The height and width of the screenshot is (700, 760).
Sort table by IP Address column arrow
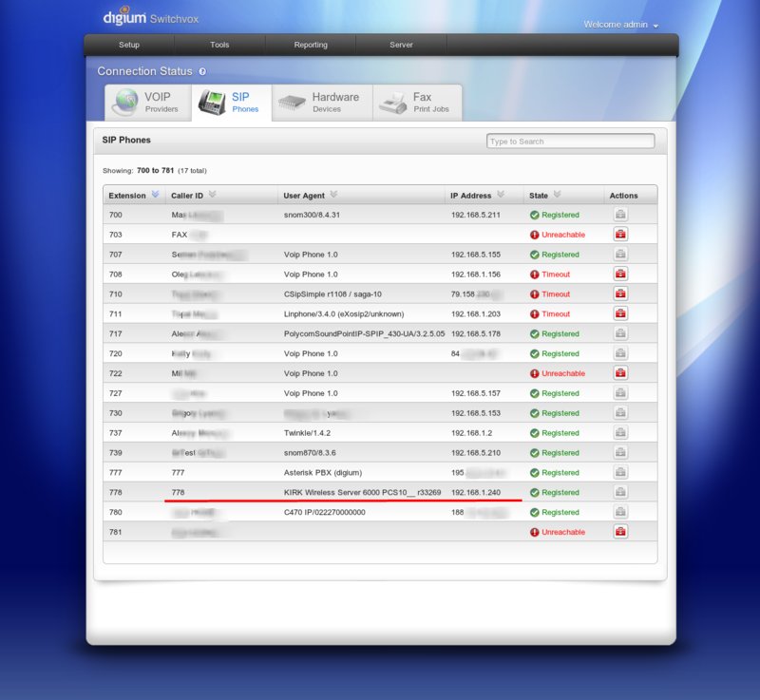tap(501, 195)
